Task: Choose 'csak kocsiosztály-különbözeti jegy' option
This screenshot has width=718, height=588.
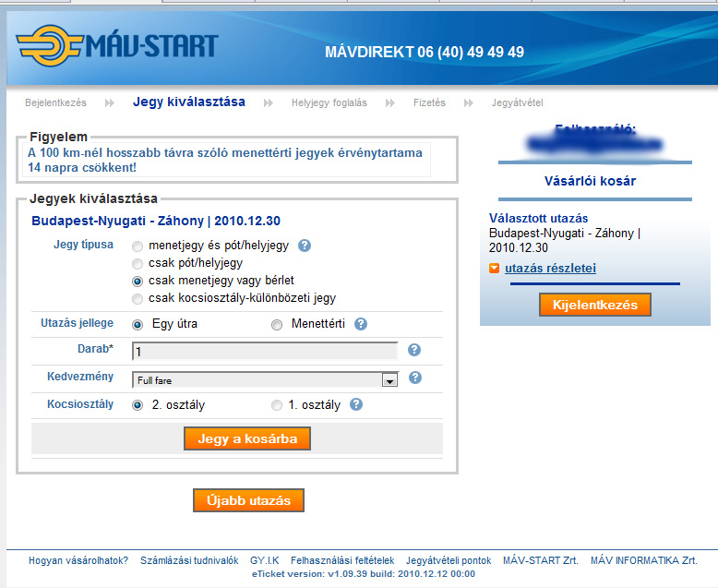Action: pyautogui.click(x=138, y=298)
